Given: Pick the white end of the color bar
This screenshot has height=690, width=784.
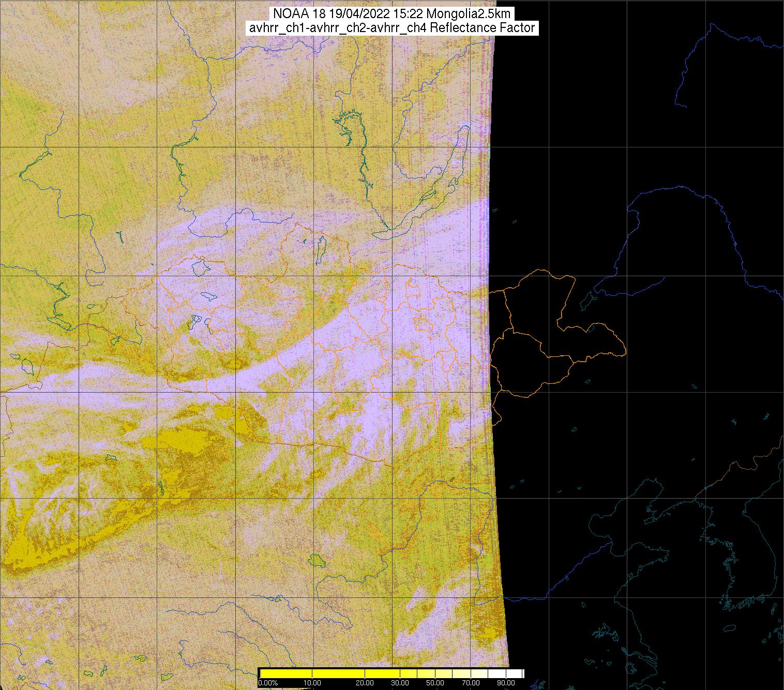Looking at the screenshot, I should pyautogui.click(x=515, y=673).
